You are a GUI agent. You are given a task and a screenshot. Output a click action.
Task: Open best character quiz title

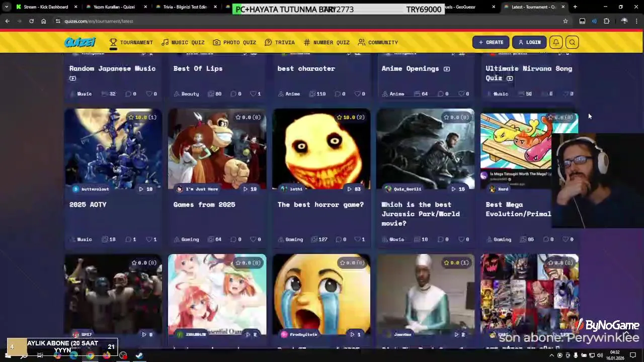coord(306,68)
